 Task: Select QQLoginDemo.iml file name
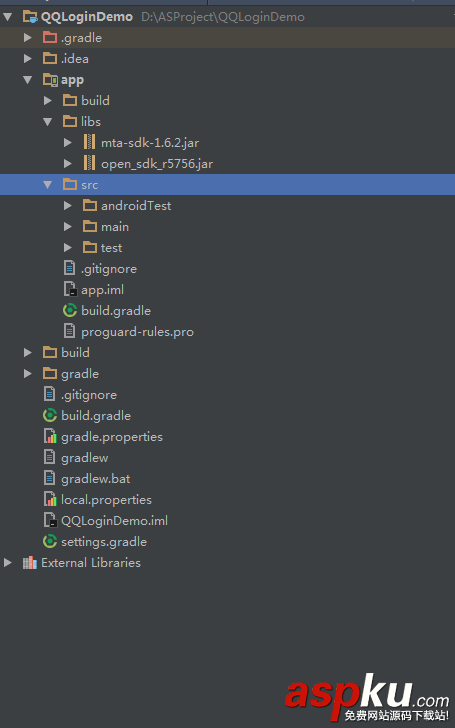click(x=115, y=521)
